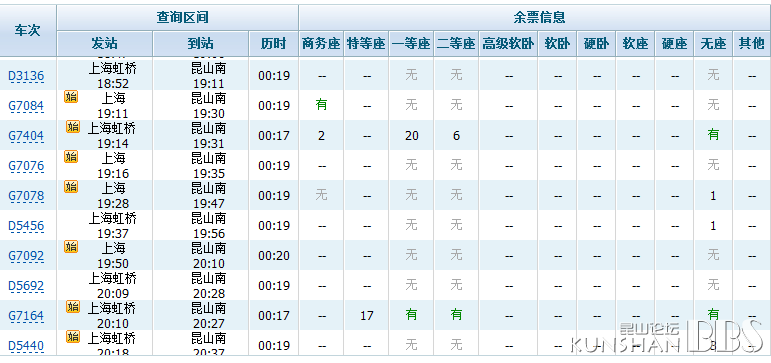
Task: Click grey 无 business seat cell for G7078
Action: [x=321, y=195]
